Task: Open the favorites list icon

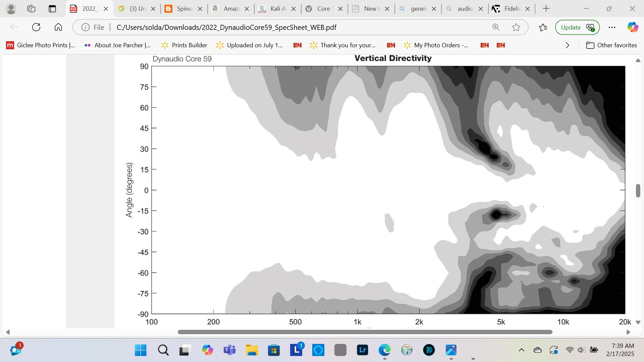Action: (x=543, y=27)
